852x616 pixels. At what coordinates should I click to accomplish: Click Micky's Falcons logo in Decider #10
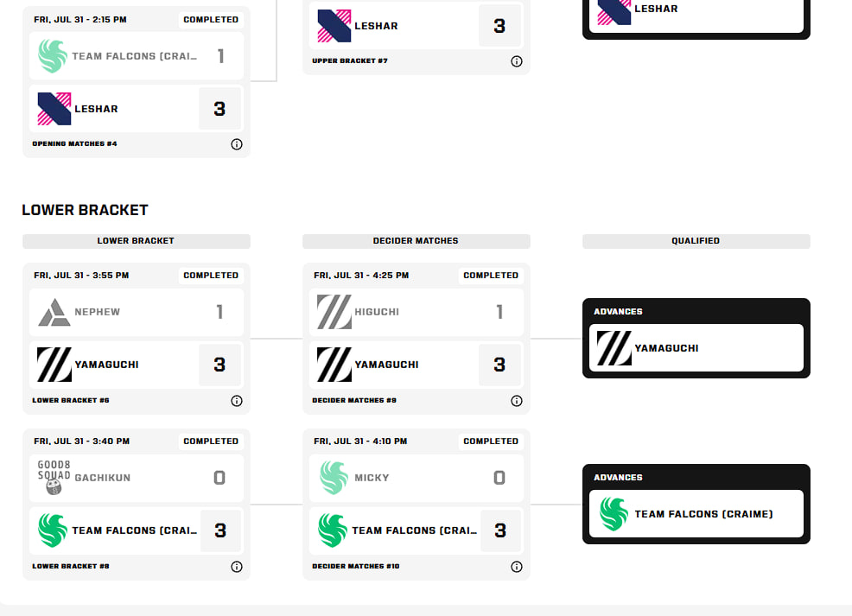coord(333,478)
